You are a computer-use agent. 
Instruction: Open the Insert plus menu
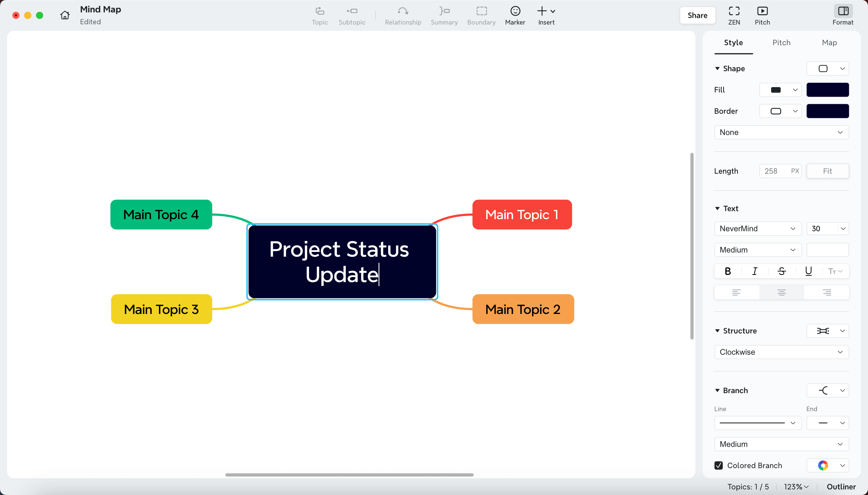click(546, 12)
